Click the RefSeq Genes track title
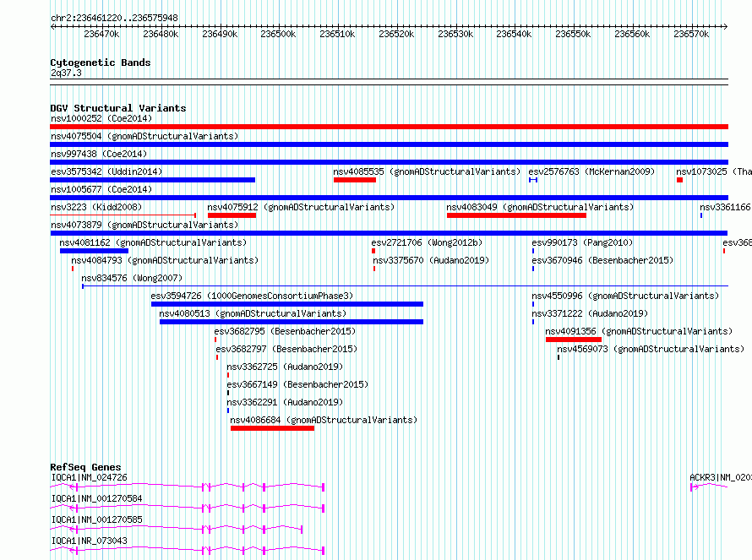The width and height of the screenshot is (752, 560). point(85,467)
